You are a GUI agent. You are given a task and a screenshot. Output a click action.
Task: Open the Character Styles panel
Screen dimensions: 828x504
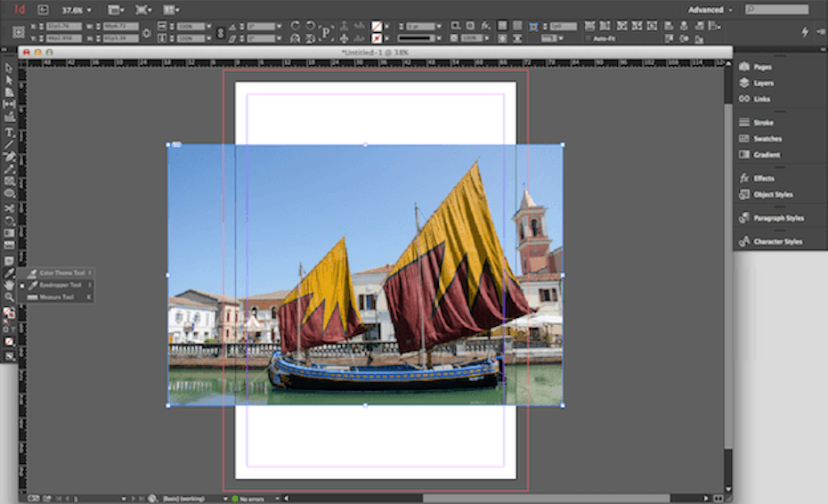pyautogui.click(x=778, y=241)
